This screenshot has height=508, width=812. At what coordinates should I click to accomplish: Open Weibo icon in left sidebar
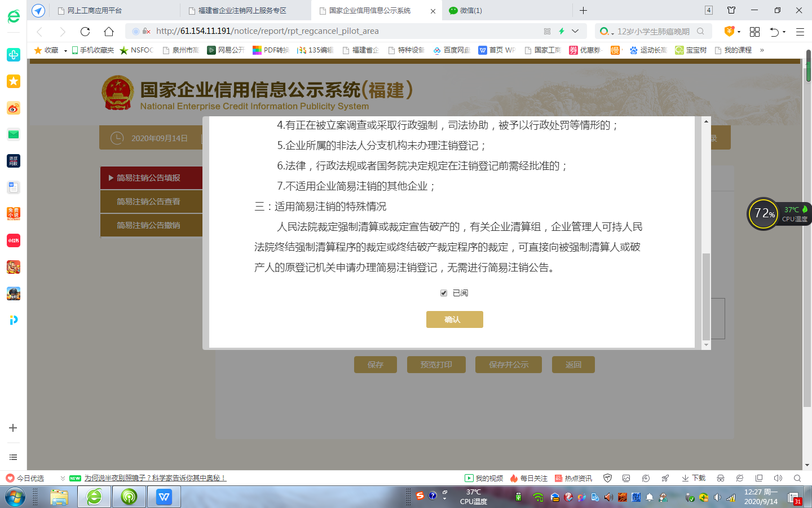coord(14,108)
